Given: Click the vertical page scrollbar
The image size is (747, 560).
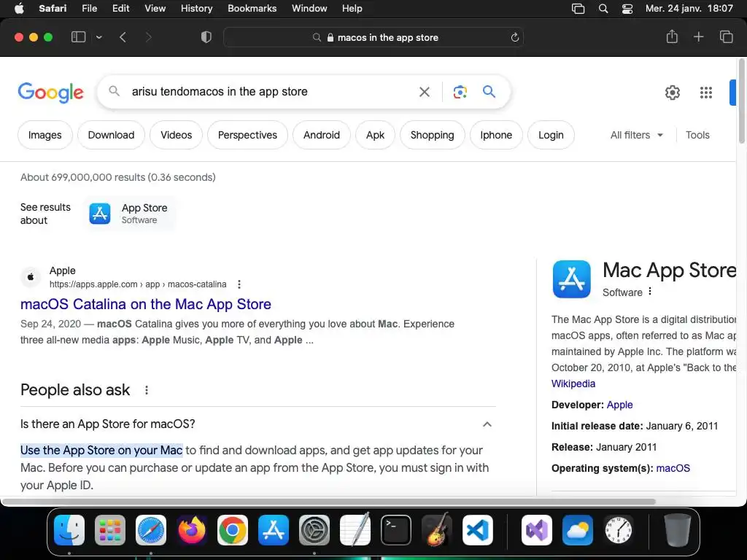Looking at the screenshot, I should [x=742, y=101].
